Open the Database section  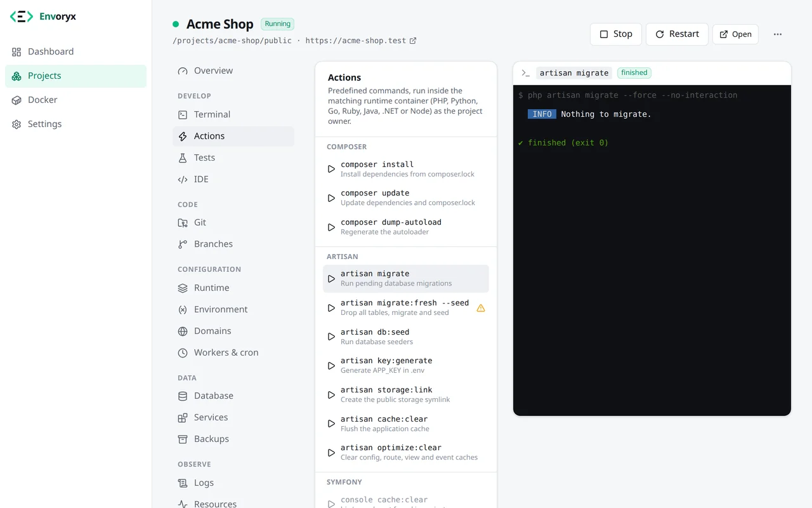click(x=233, y=396)
